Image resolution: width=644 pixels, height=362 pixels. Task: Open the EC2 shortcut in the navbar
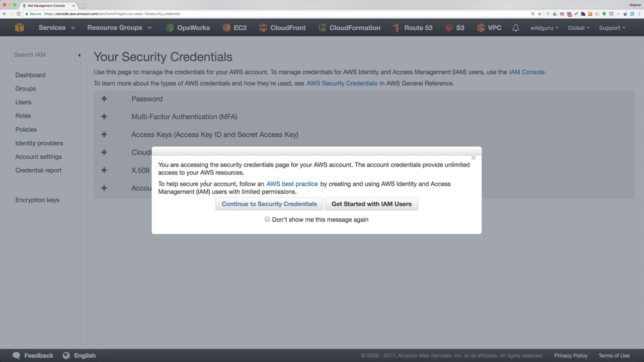pos(234,28)
